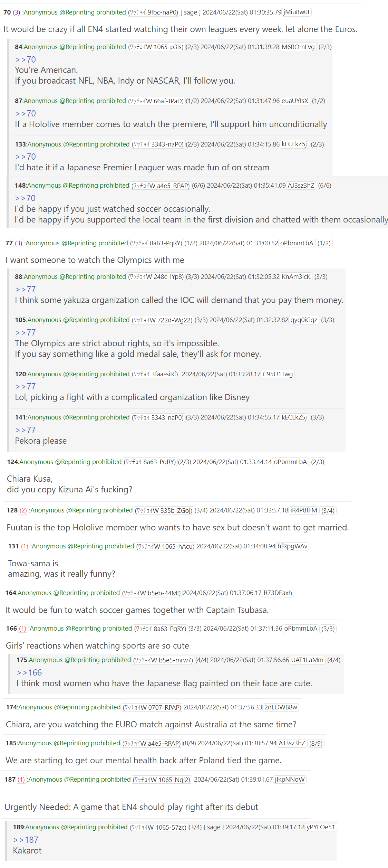This screenshot has width=388, height=868.
Task: Open the >>70 reply anchor in post 84
Action: click(26, 59)
